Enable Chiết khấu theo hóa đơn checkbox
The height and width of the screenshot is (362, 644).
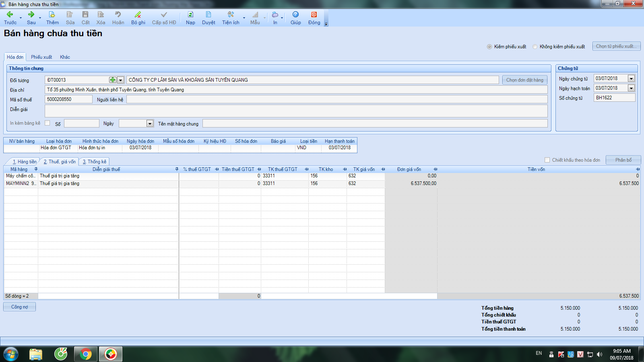click(547, 160)
